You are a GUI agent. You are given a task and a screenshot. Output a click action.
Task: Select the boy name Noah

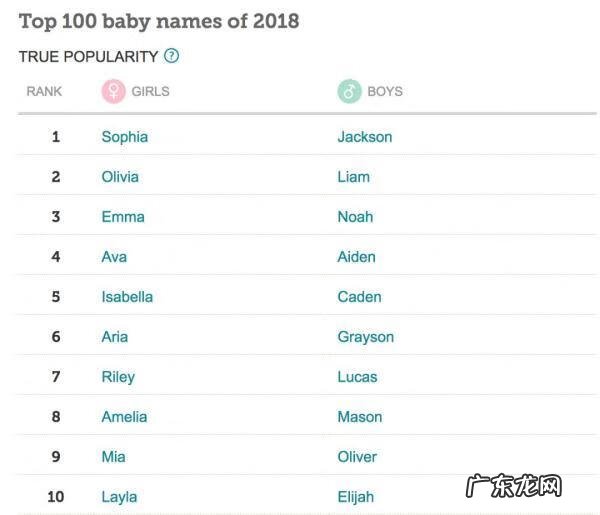pos(355,217)
